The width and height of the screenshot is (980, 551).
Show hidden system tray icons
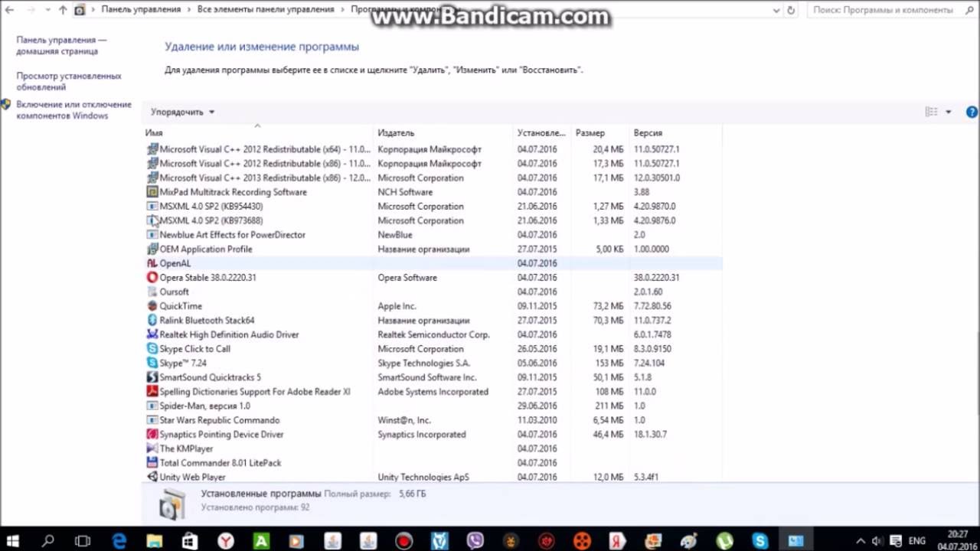coord(861,541)
